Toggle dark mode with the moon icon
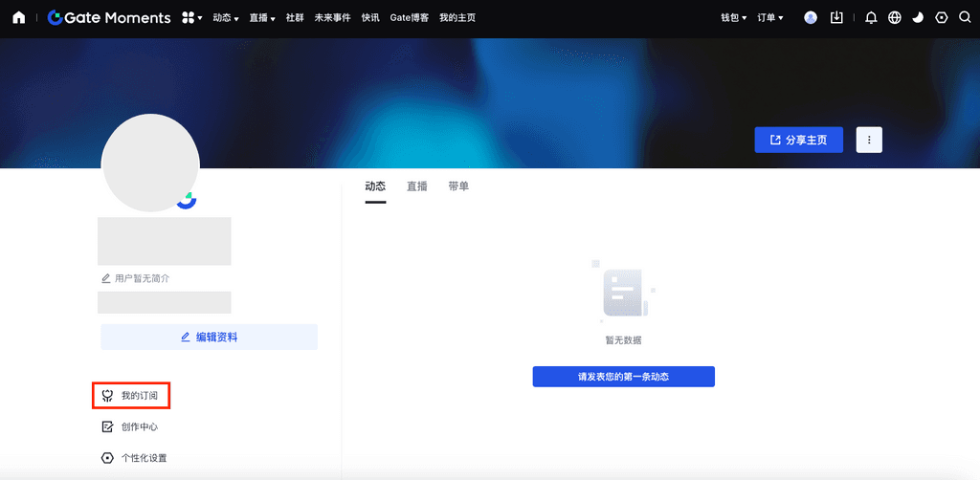 918,17
